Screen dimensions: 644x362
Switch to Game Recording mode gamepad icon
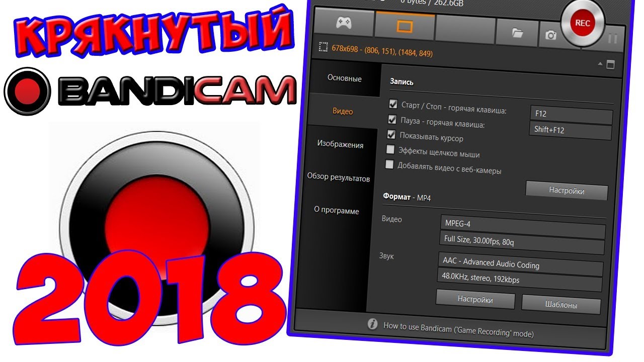[344, 23]
